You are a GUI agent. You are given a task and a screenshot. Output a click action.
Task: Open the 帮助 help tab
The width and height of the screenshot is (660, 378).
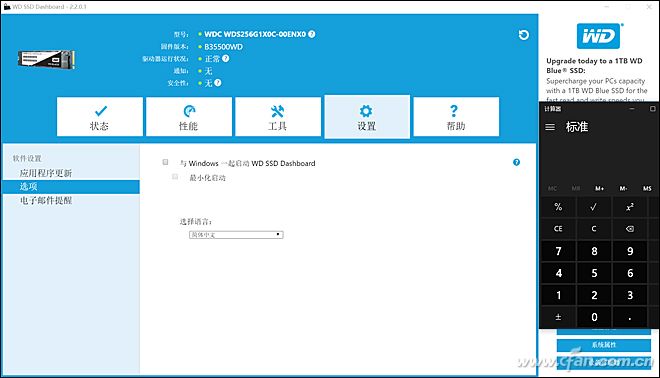pos(456,117)
